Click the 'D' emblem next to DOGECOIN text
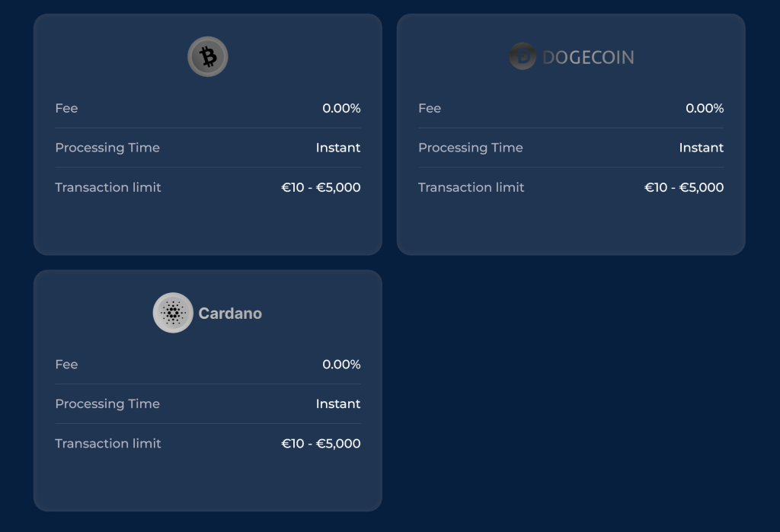The height and width of the screenshot is (532, 780). point(522,56)
